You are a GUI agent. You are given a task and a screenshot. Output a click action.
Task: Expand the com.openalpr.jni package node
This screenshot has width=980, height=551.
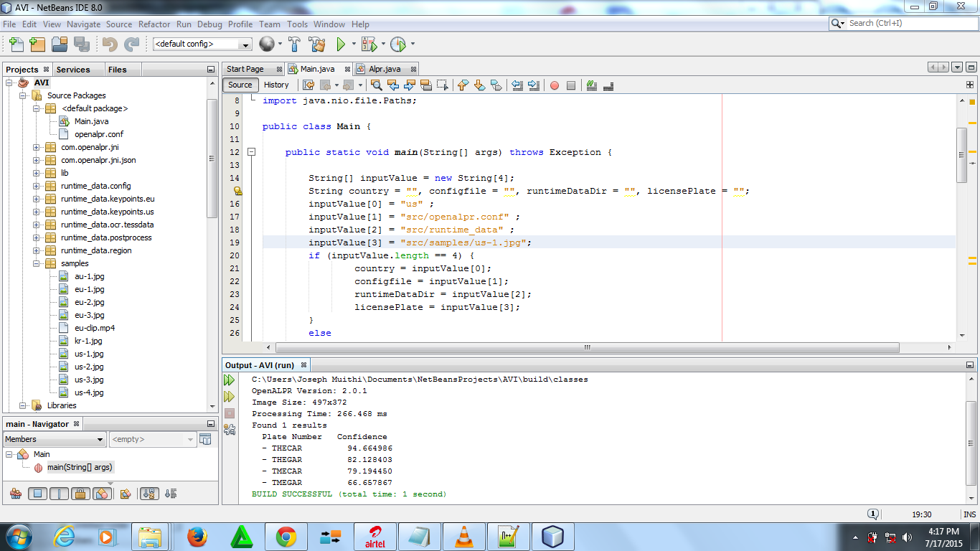click(37, 147)
